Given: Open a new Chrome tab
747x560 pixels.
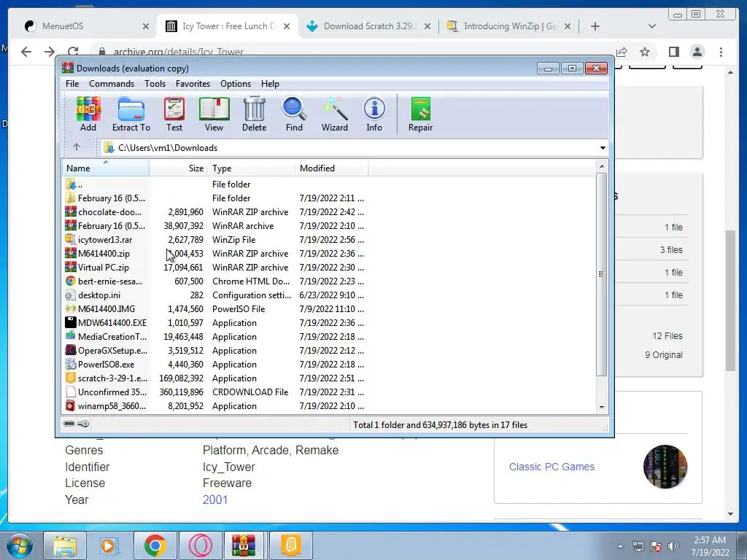Looking at the screenshot, I should [x=595, y=26].
